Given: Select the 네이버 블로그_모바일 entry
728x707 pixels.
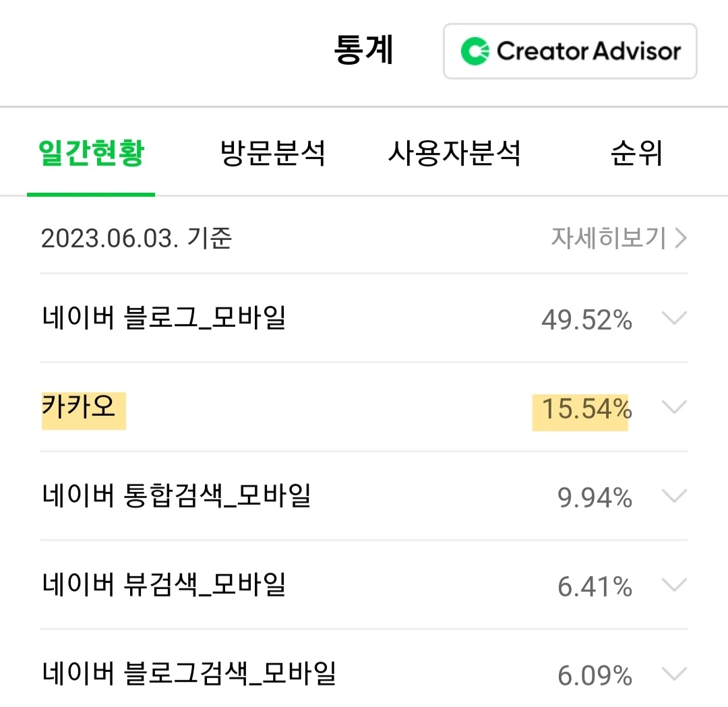Looking at the screenshot, I should click(164, 317).
